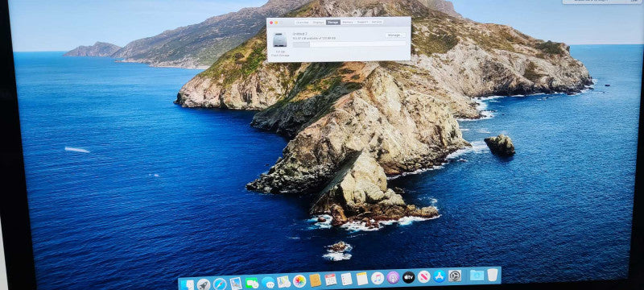The height and width of the screenshot is (290, 644).
Task: Launch Reminders checklist icon in Dock
Action: (346, 279)
